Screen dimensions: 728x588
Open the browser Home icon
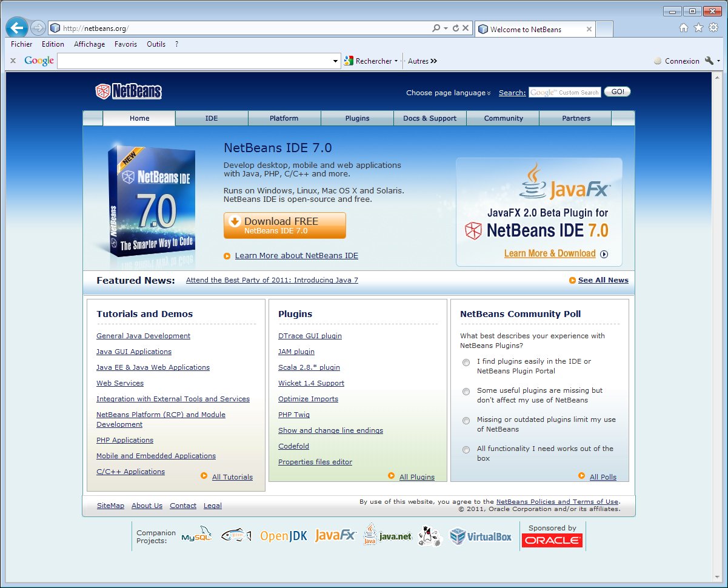pos(684,28)
